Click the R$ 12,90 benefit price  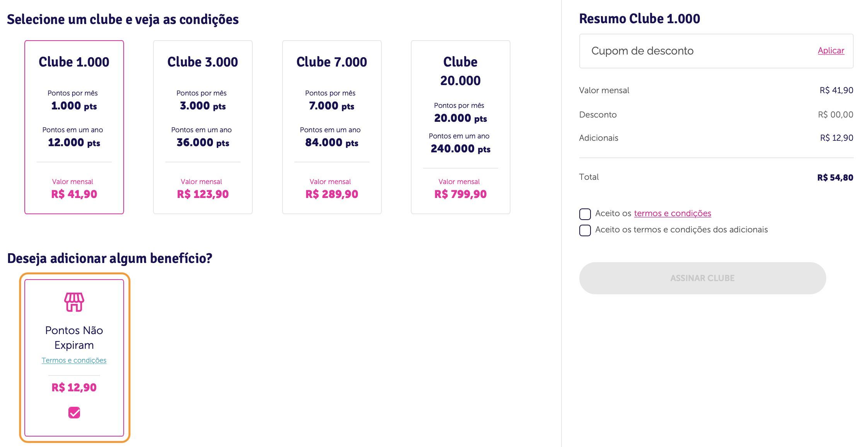click(74, 387)
